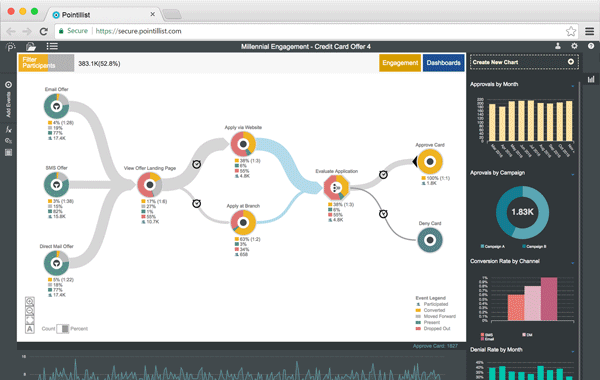Click the help question mark icon
The width and height of the screenshot is (600, 380).
tap(591, 46)
